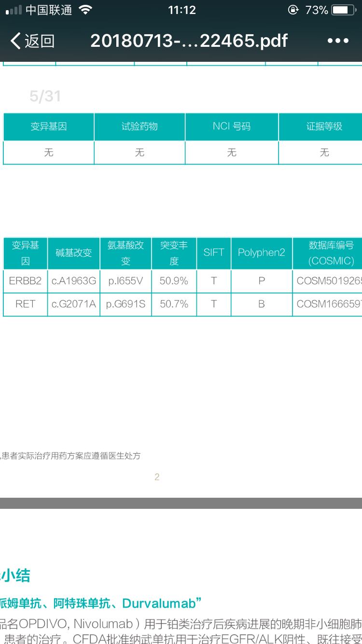Screen dimensions: 362x644
Task: Select the 变异基因 header in the upper table
Action: (49, 126)
